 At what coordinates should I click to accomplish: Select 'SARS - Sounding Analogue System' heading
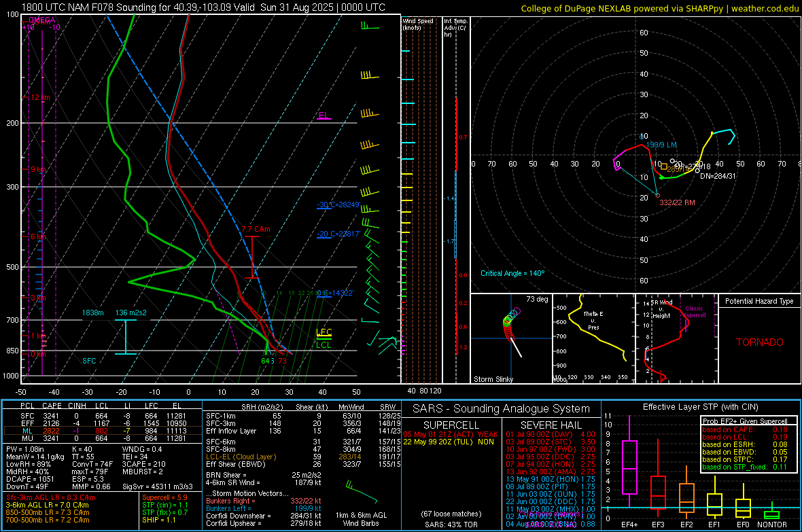point(501,409)
